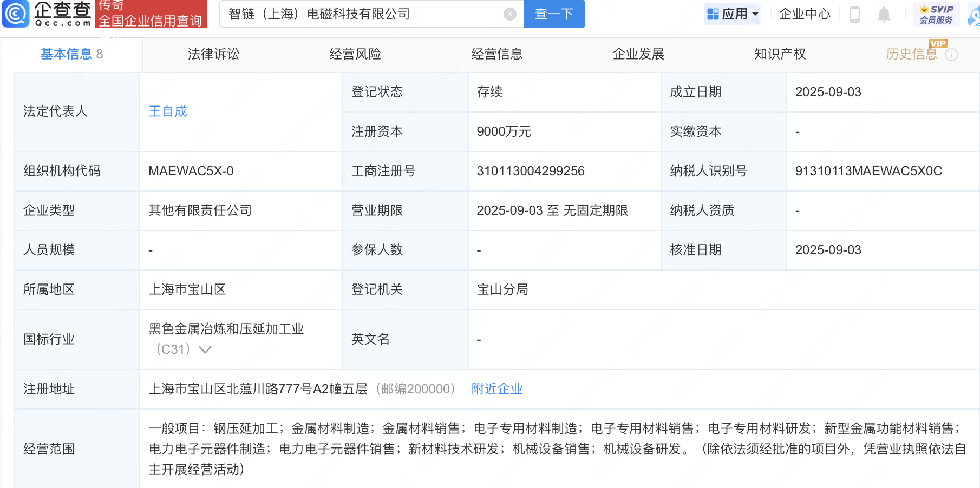This screenshot has height=488, width=980.
Task: Select organization code MAEWAC5X-0
Action: click(191, 171)
